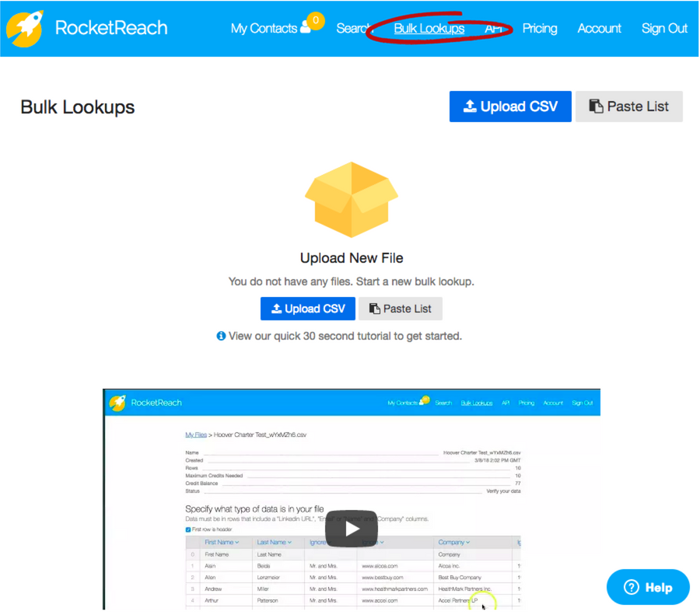Open Bulk Lookups in the navigation

point(429,29)
